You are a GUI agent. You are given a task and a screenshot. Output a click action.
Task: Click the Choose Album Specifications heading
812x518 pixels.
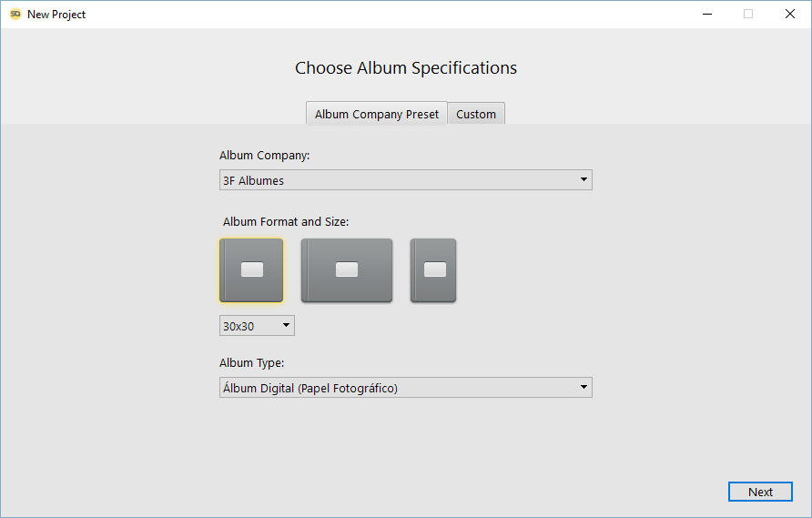coord(406,68)
